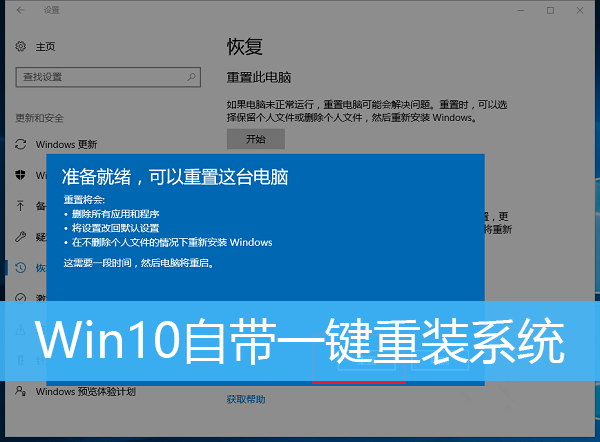Screen dimensions: 600x442
Task: Open the 获取帮助 link
Action: tap(246, 400)
